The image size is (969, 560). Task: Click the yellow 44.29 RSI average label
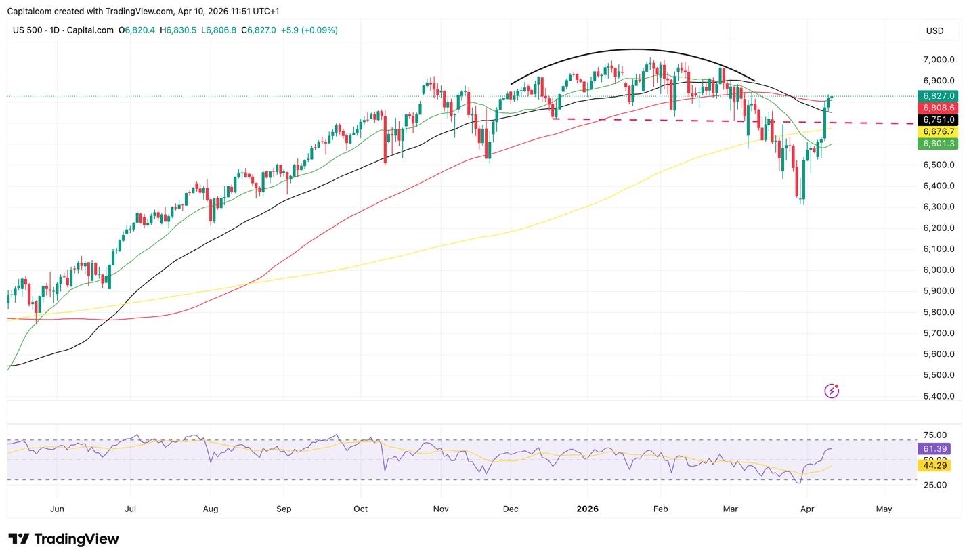[x=934, y=465]
